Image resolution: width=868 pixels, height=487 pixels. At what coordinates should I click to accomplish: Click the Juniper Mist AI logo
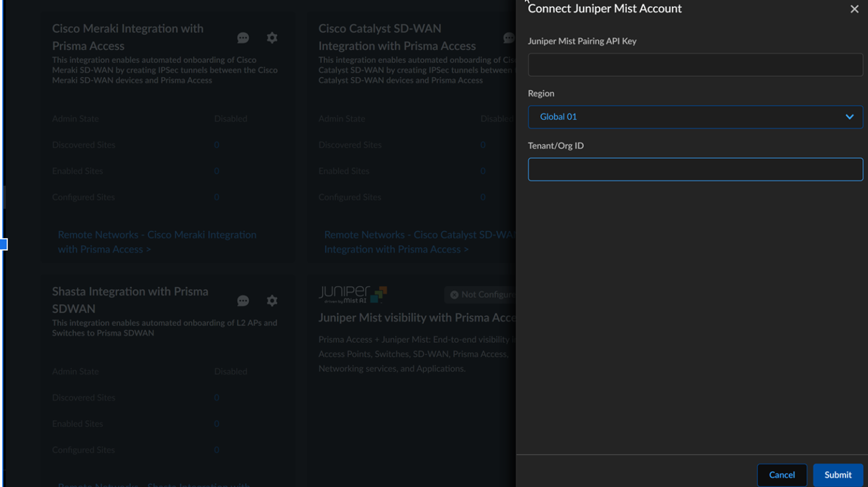(352, 294)
